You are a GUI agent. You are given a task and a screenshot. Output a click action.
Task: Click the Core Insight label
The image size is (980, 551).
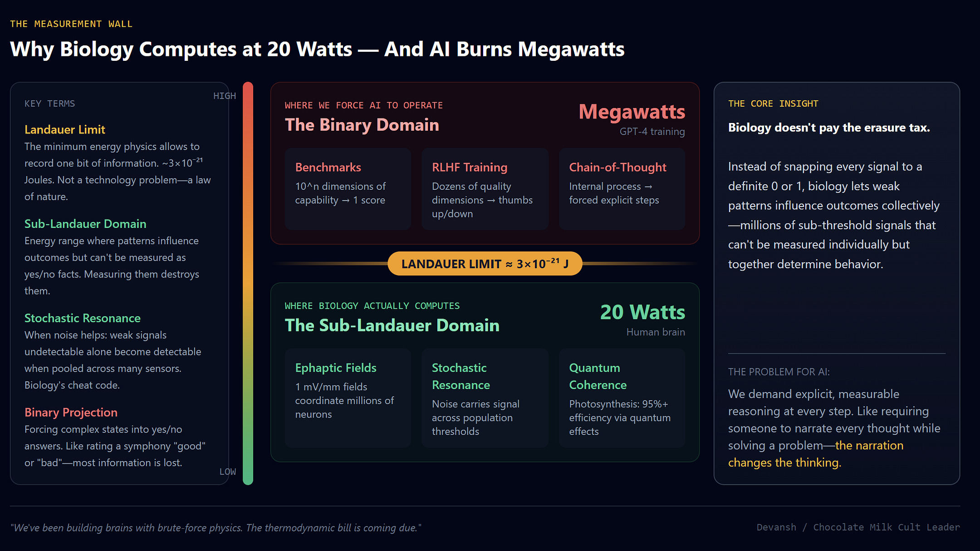(773, 103)
